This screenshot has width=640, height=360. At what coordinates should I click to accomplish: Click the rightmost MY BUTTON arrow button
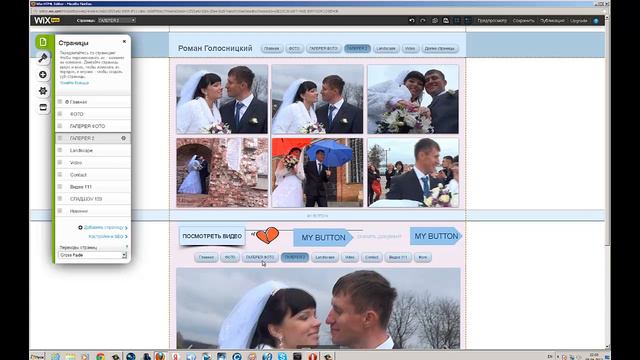coord(436,236)
